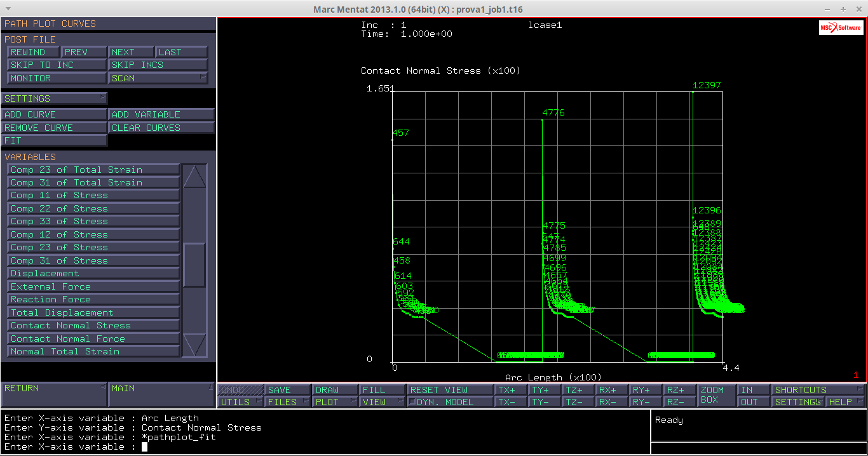
Task: Click node label 12397 on the plot
Action: [707, 85]
